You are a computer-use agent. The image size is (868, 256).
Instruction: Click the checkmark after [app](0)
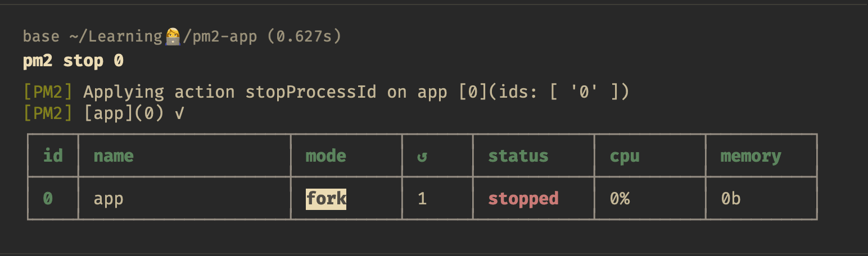[179, 114]
